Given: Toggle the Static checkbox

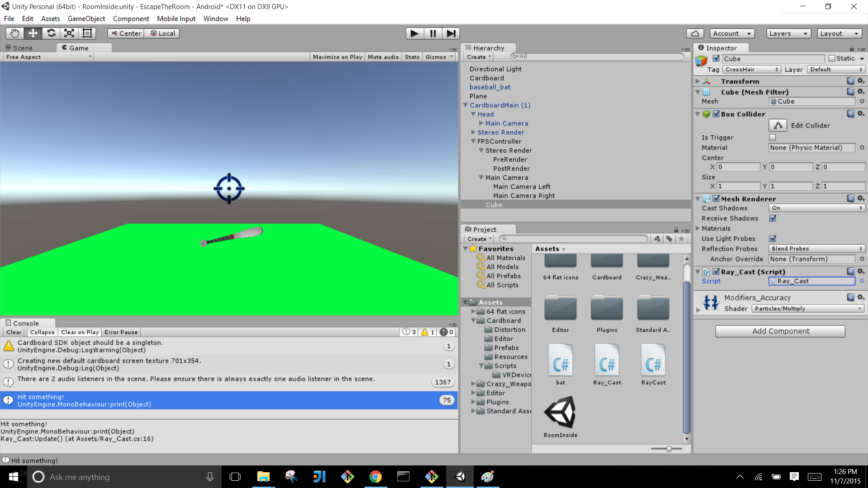Looking at the screenshot, I should tap(832, 58).
